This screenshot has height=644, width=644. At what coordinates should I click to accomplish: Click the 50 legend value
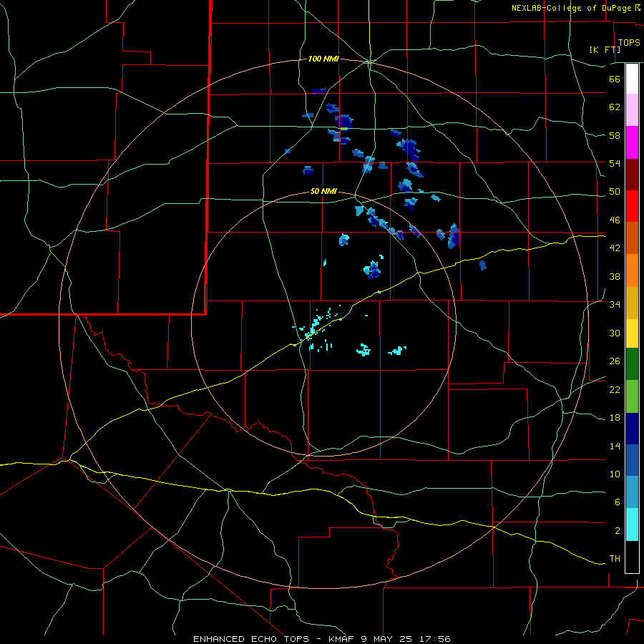[x=615, y=192]
